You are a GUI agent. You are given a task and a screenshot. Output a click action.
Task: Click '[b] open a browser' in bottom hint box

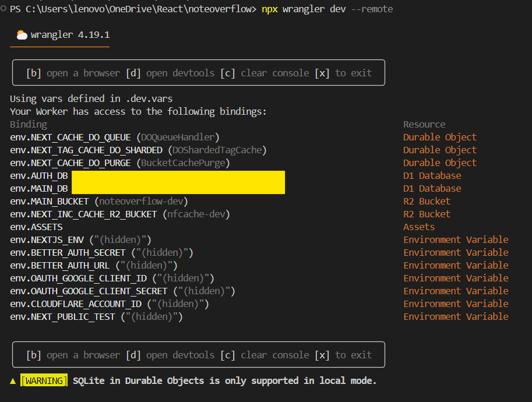click(x=73, y=355)
